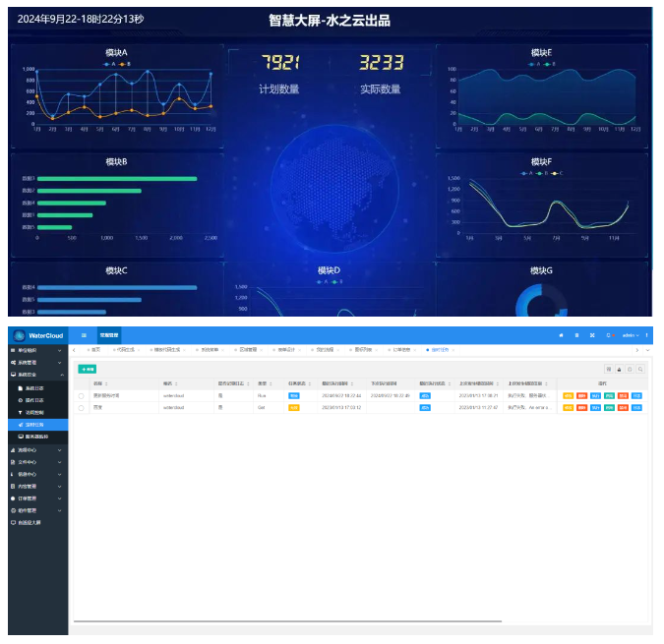664x644 pixels.
Task: Toggle series B legend in 模块E chart
Action: pyautogui.click(x=550, y=64)
